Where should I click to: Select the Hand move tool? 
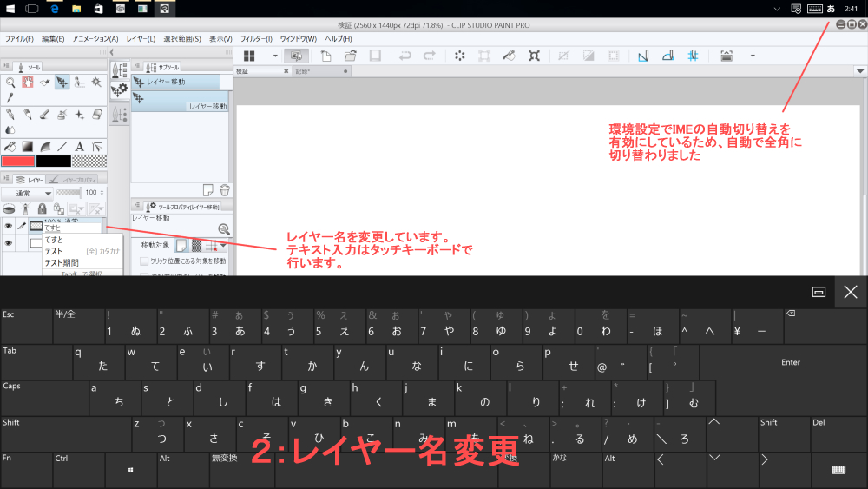(x=27, y=82)
